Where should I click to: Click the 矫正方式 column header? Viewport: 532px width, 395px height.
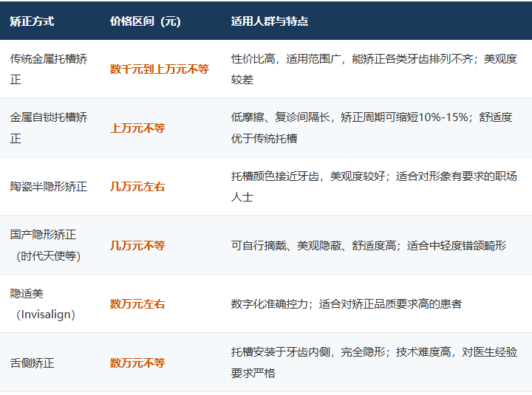[32, 21]
